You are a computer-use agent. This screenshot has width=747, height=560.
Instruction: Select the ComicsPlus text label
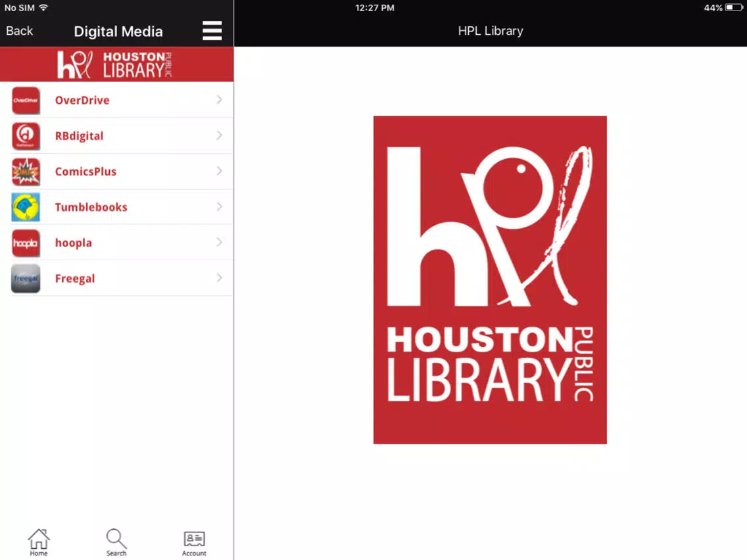click(x=85, y=172)
